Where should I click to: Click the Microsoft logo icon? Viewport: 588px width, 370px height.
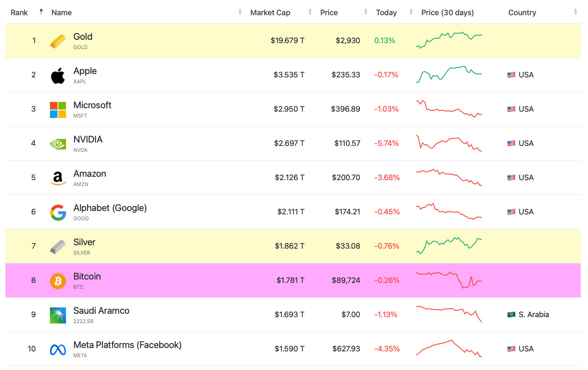(x=58, y=110)
